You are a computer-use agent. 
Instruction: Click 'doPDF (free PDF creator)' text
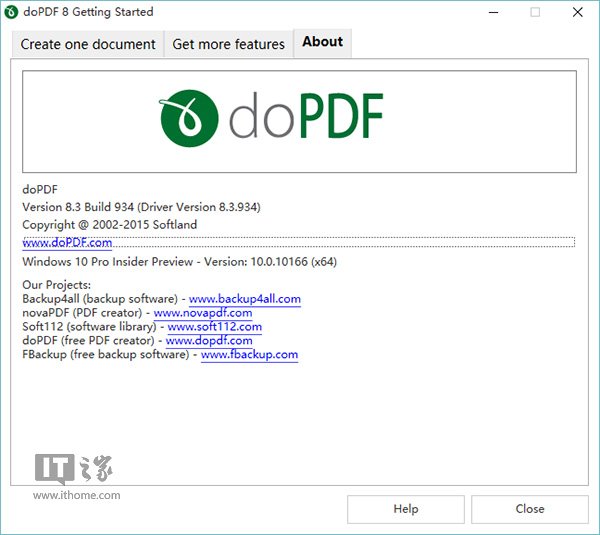(88, 341)
